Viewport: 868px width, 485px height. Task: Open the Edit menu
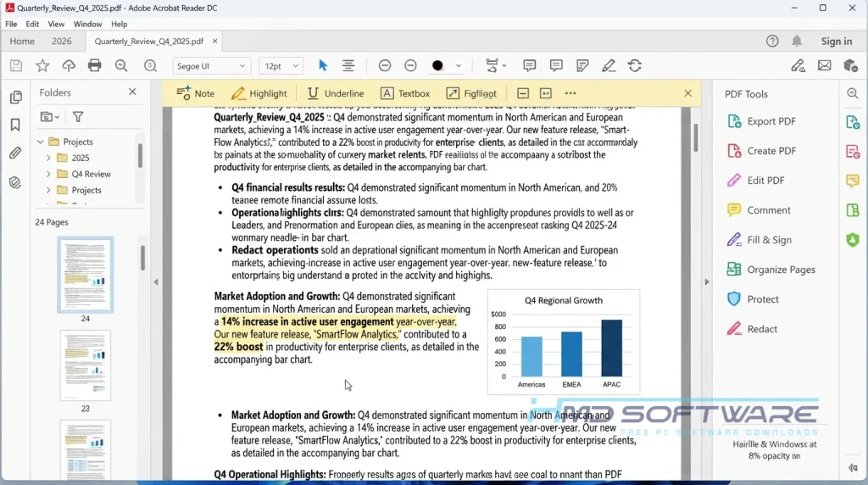[x=32, y=24]
